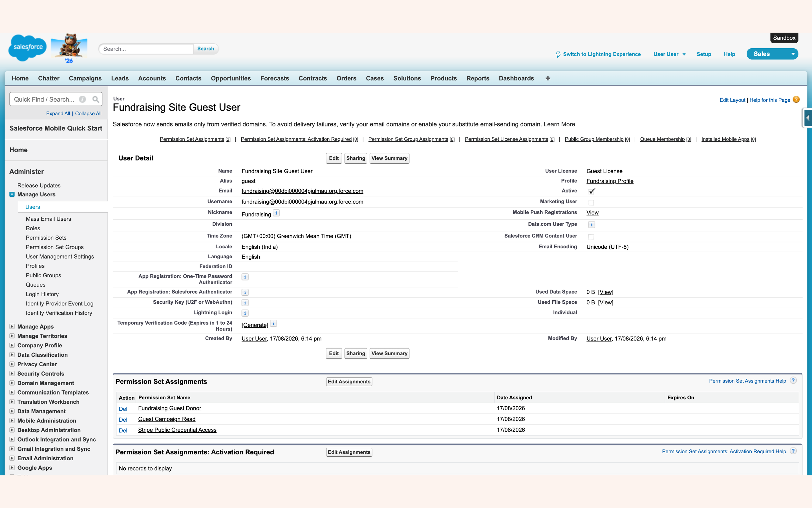812x508 pixels.
Task: Expand the Company Profile node
Action: click(12, 345)
